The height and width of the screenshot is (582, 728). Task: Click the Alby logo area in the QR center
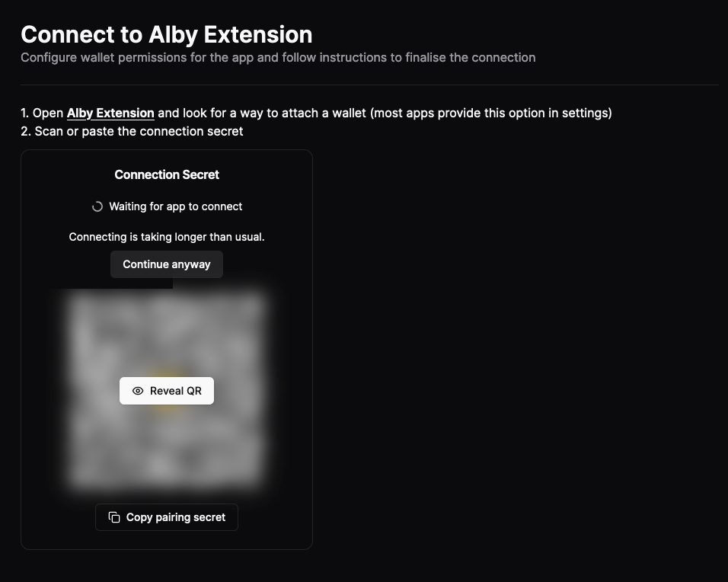point(167,391)
